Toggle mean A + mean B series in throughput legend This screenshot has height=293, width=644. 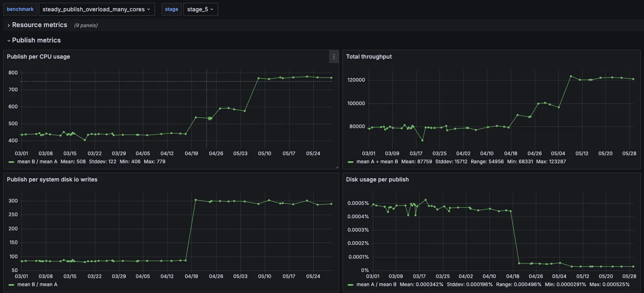(377, 162)
